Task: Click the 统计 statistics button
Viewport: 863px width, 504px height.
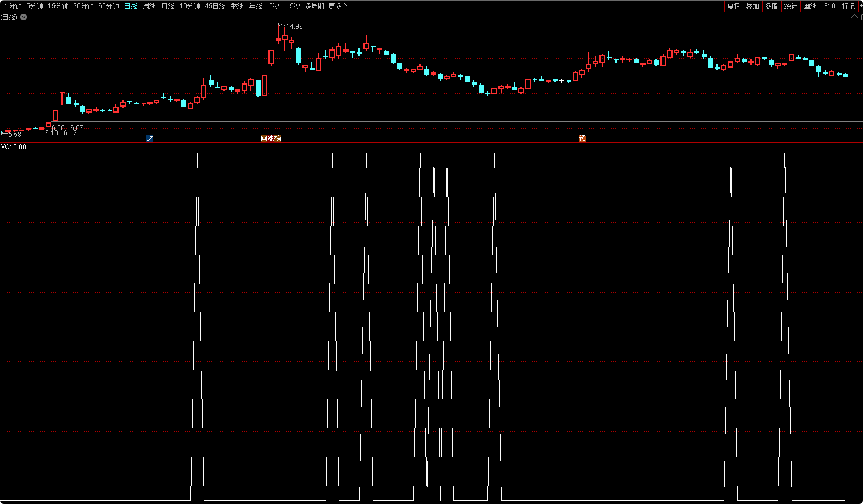Action: coord(791,6)
